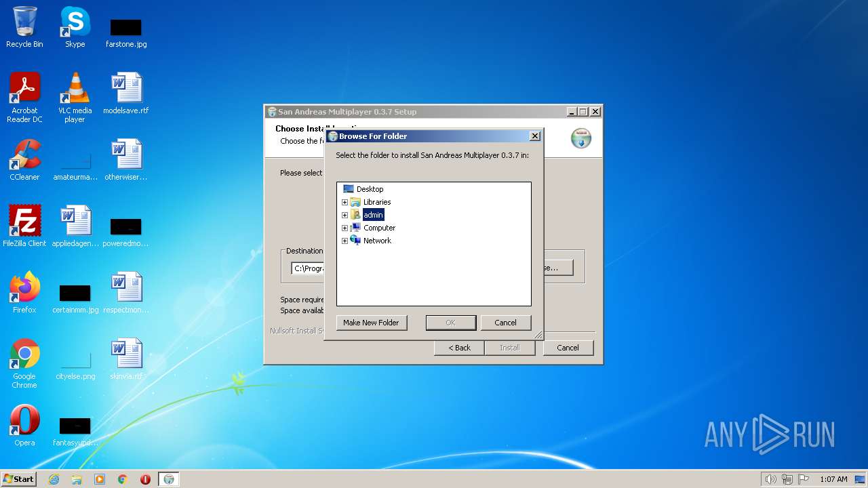Launch Opera browser from the desktop

pyautogui.click(x=24, y=426)
